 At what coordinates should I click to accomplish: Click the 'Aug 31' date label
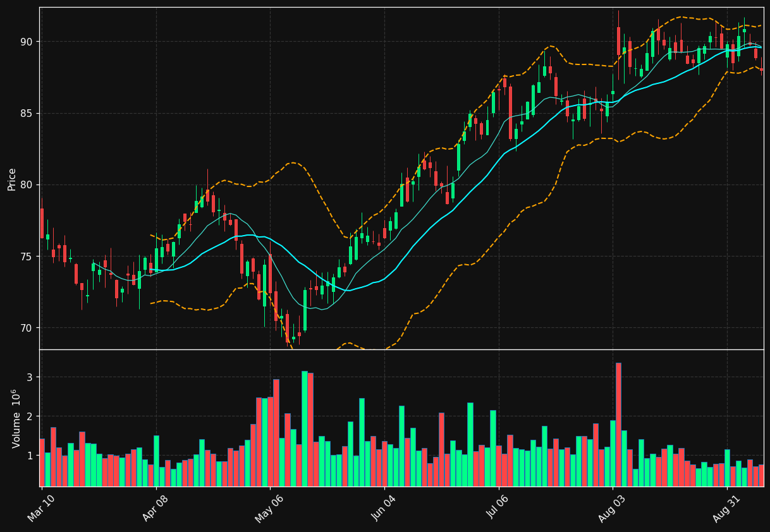point(727,509)
